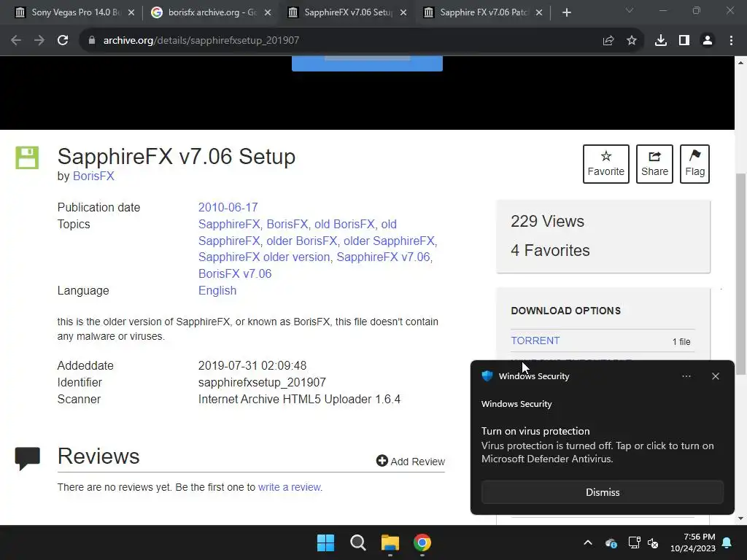Click the OneDrive cloud tray icon
Viewport: 747px width, 560px height.
click(x=611, y=542)
